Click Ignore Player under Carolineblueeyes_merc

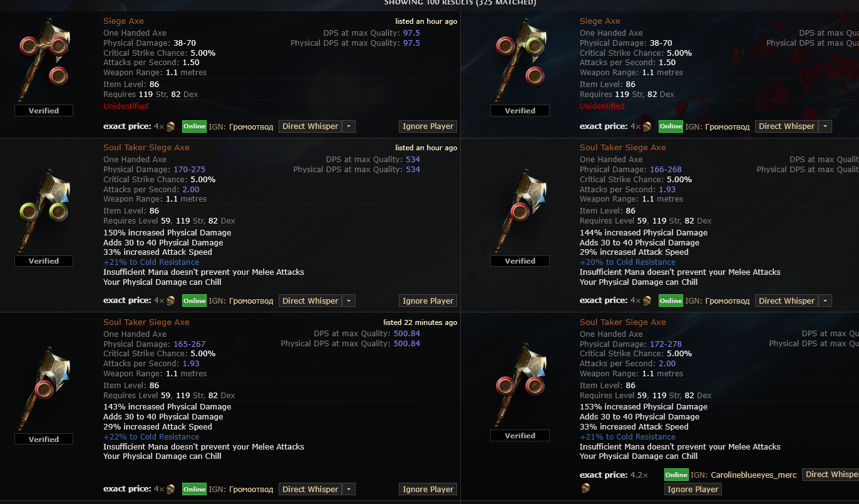pos(693,490)
